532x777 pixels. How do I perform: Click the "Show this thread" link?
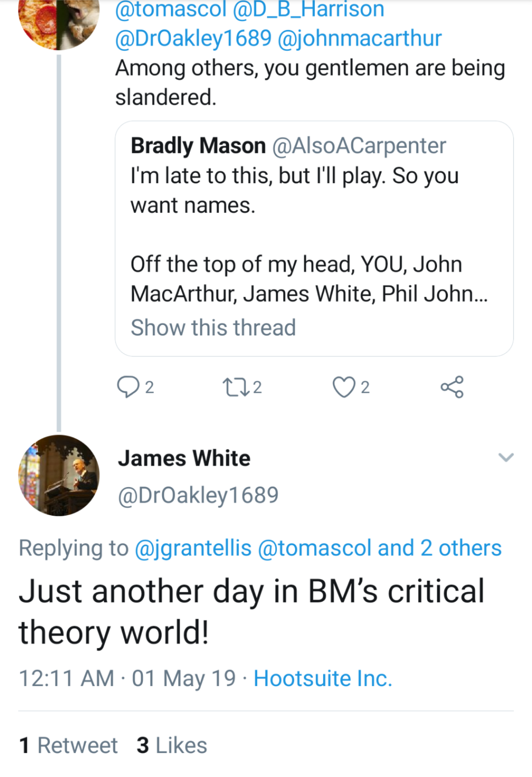coord(213,327)
